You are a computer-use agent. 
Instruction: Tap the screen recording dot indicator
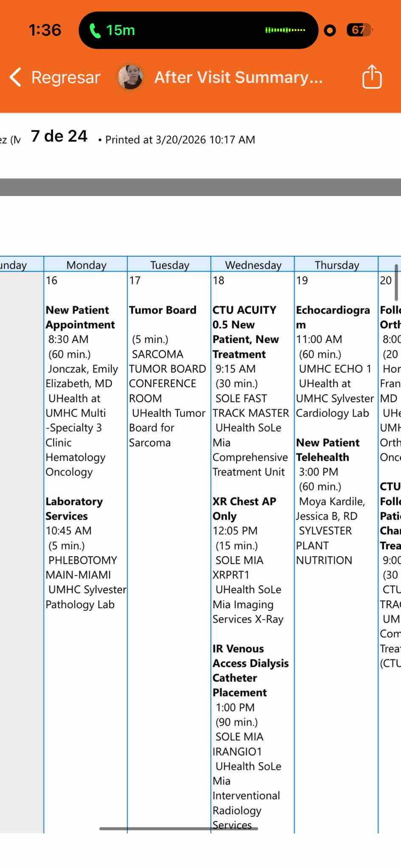[x=330, y=31]
